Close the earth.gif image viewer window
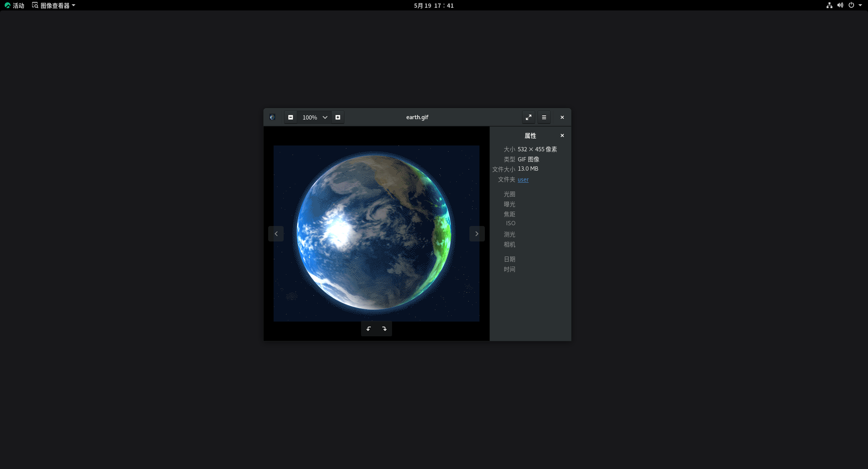Image resolution: width=868 pixels, height=469 pixels. [562, 117]
